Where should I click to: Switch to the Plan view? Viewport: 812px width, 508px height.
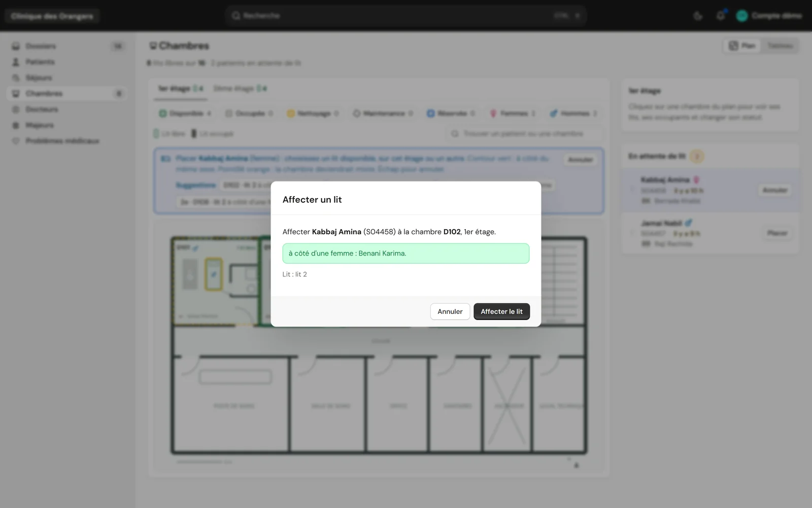[742, 46]
